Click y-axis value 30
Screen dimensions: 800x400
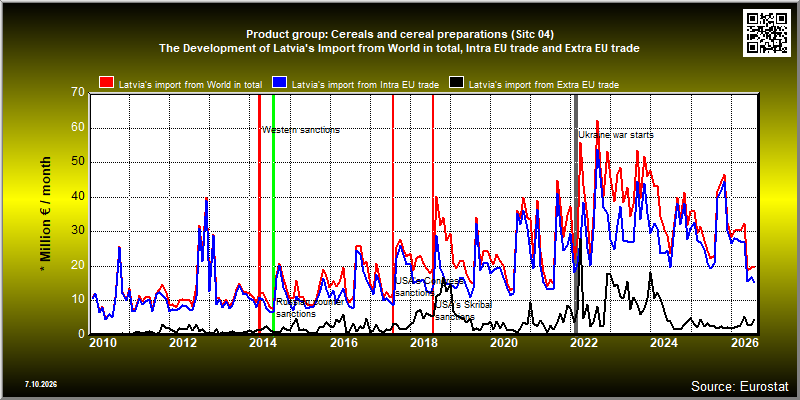point(78,231)
